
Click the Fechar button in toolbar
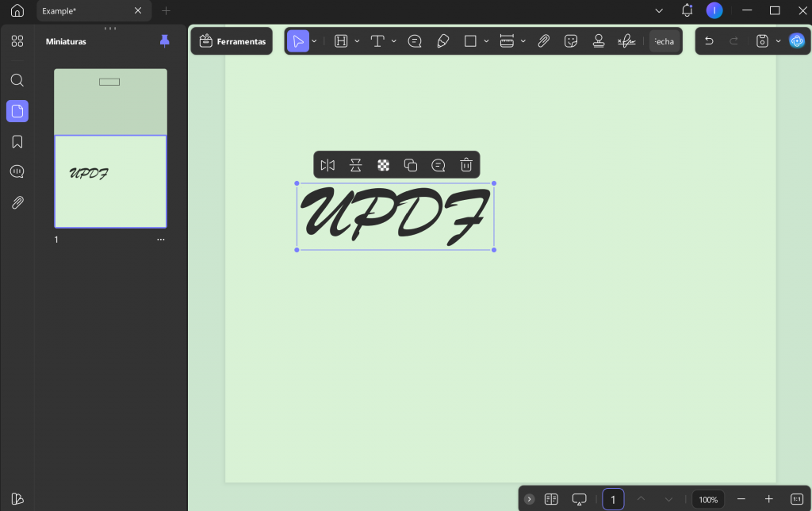click(665, 41)
